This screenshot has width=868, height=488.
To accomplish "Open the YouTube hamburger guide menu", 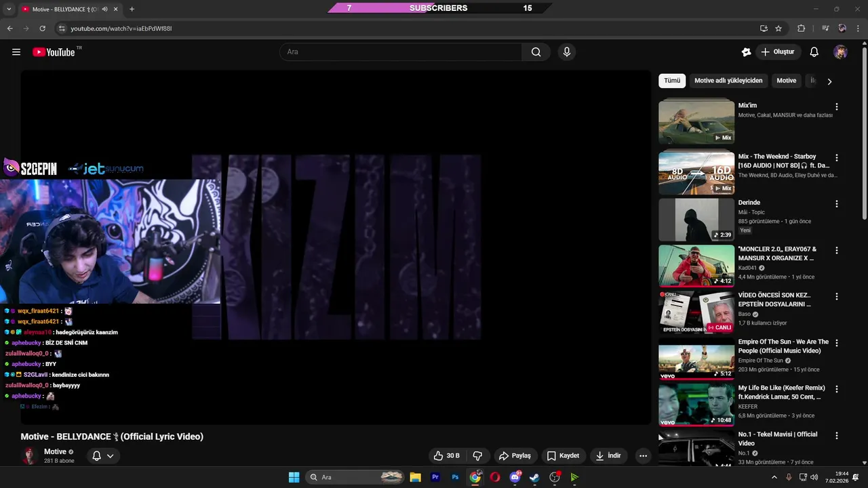I will click(16, 52).
